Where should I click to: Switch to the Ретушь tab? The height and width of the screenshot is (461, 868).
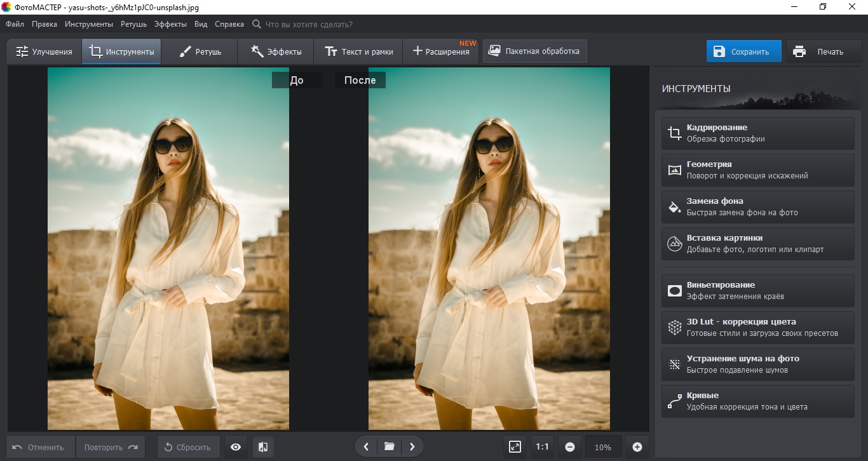[200, 51]
